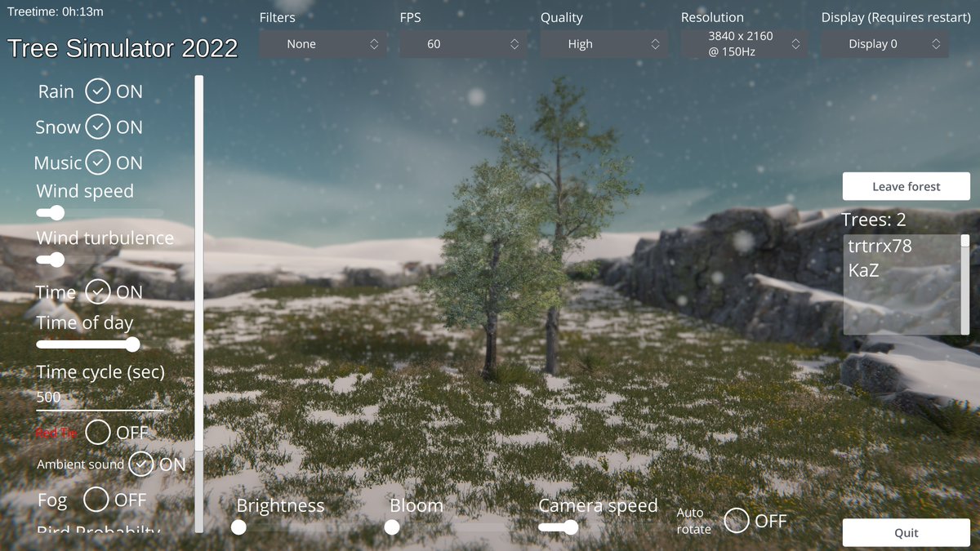Click the Leave forest button
The image size is (980, 551).
click(x=906, y=186)
